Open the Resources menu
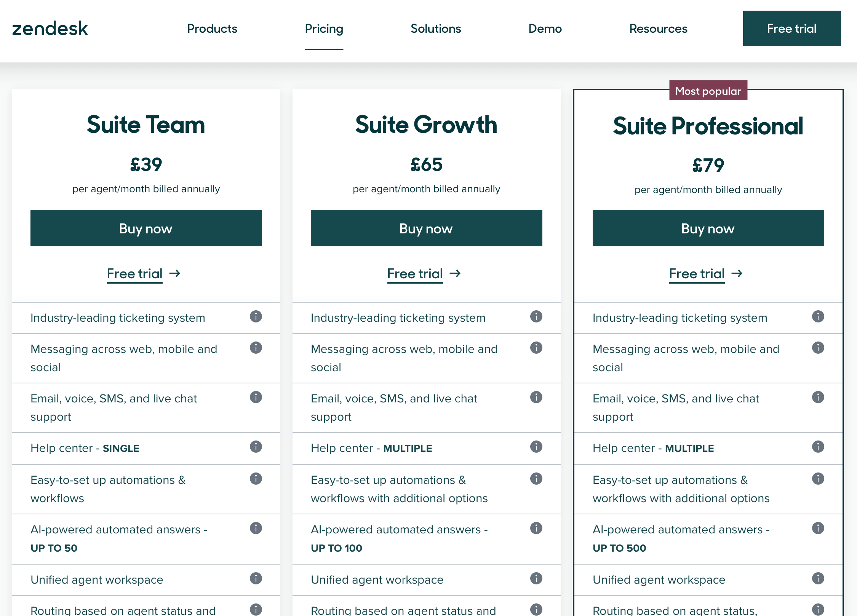Screen dimensions: 857x616 pos(658,29)
